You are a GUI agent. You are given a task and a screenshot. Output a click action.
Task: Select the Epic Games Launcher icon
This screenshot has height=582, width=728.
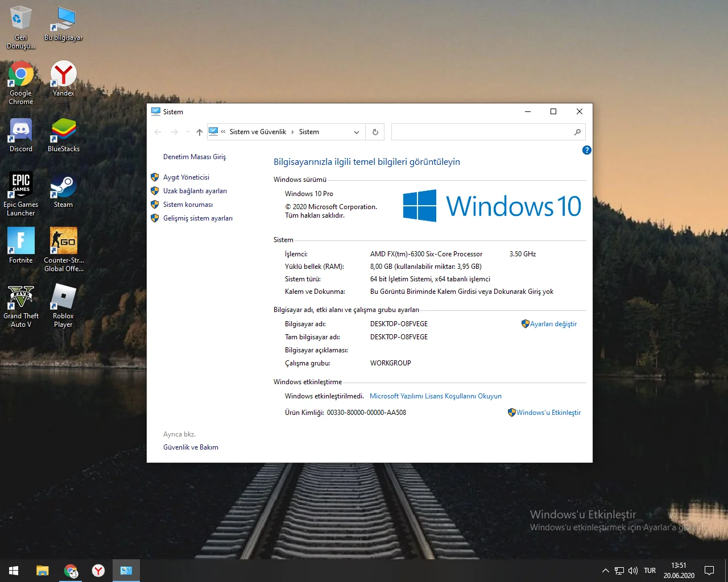[x=21, y=194]
